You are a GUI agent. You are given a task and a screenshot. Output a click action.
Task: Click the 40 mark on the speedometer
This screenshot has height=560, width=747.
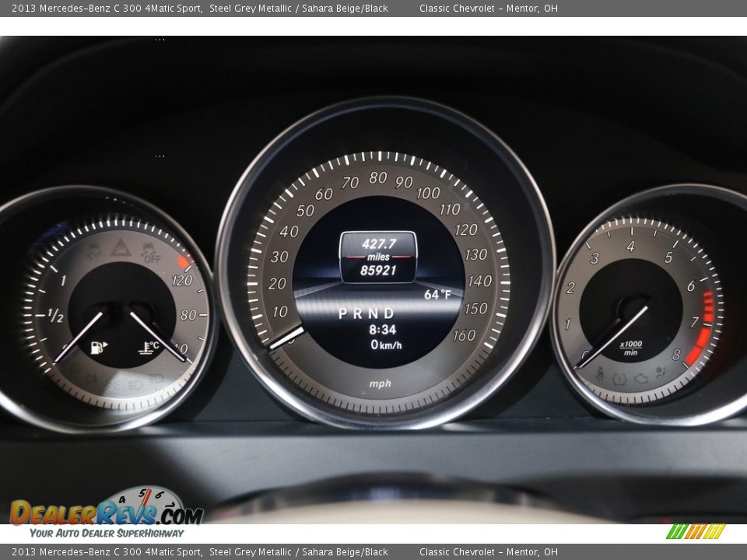click(289, 232)
